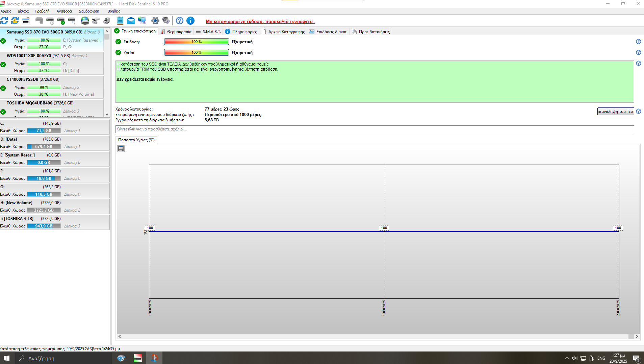Select the D: [Data] partition
644x364 pixels.
click(x=55, y=143)
